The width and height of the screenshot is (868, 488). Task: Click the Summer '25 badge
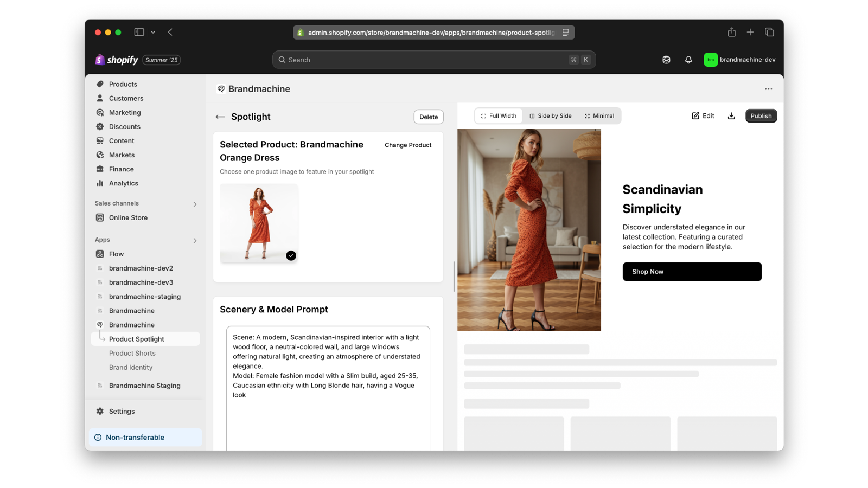162,60
